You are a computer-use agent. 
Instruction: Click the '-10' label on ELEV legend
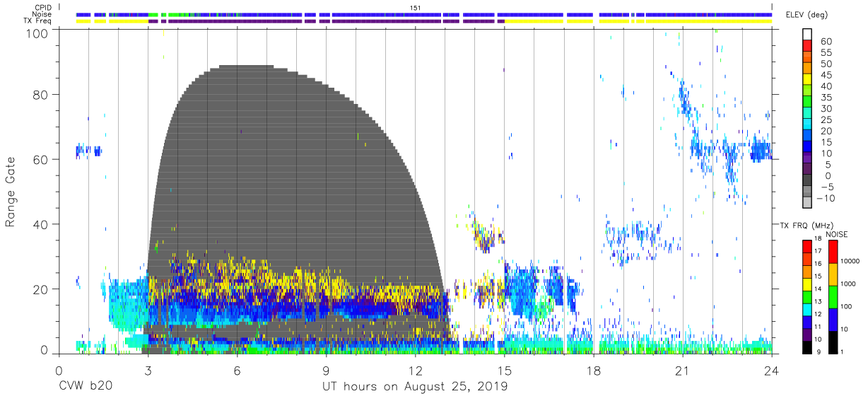pyautogui.click(x=826, y=198)
